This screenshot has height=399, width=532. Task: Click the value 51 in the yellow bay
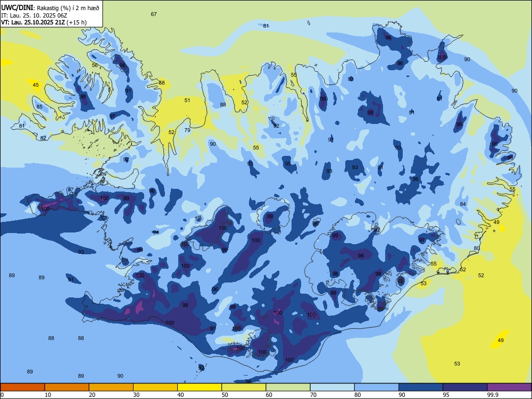point(187,100)
